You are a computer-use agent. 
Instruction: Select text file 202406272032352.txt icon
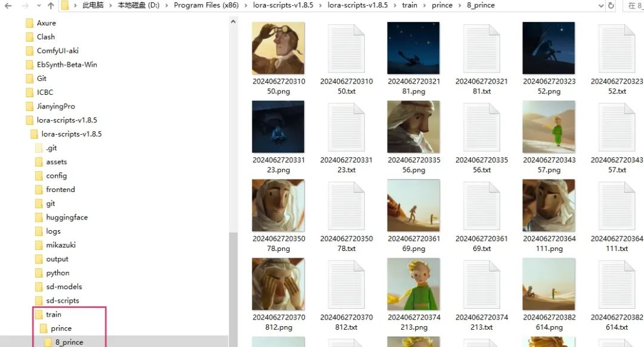pos(617,48)
